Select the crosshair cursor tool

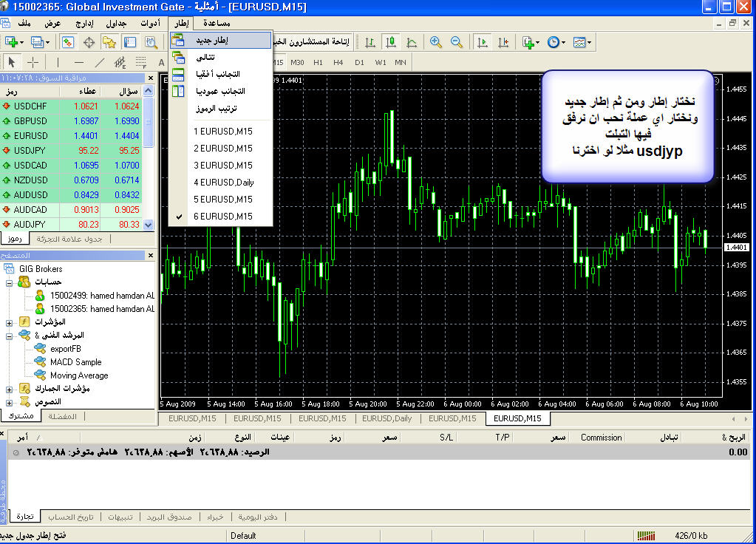[x=33, y=62]
